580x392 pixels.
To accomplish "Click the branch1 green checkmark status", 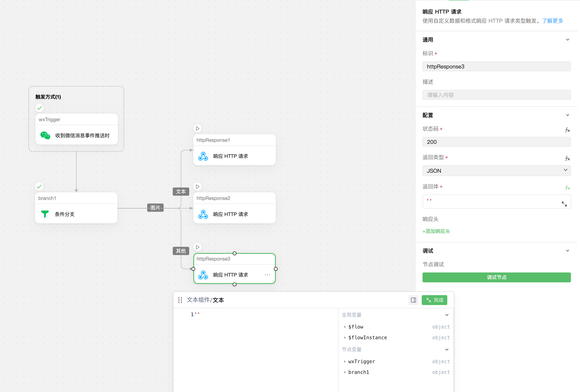I will tap(39, 187).
